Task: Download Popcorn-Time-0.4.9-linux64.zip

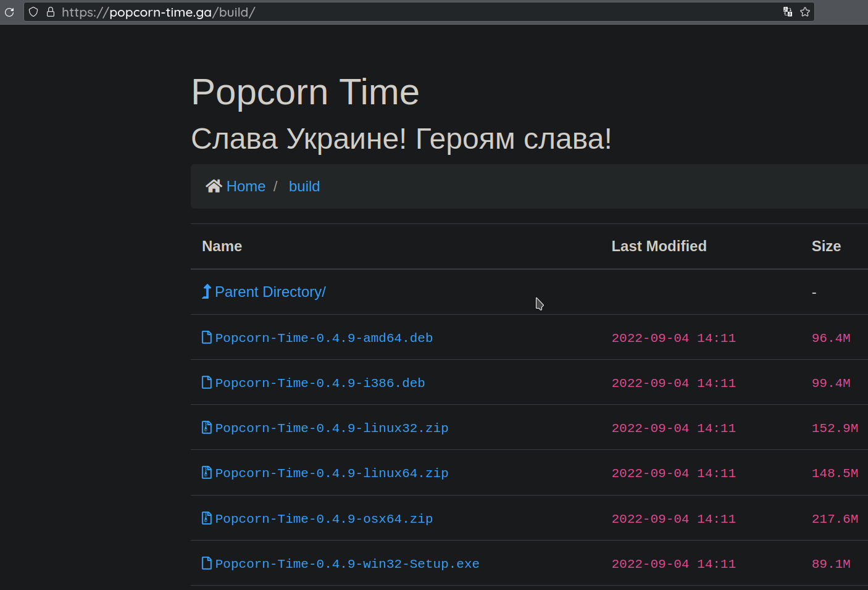Action: pyautogui.click(x=332, y=473)
